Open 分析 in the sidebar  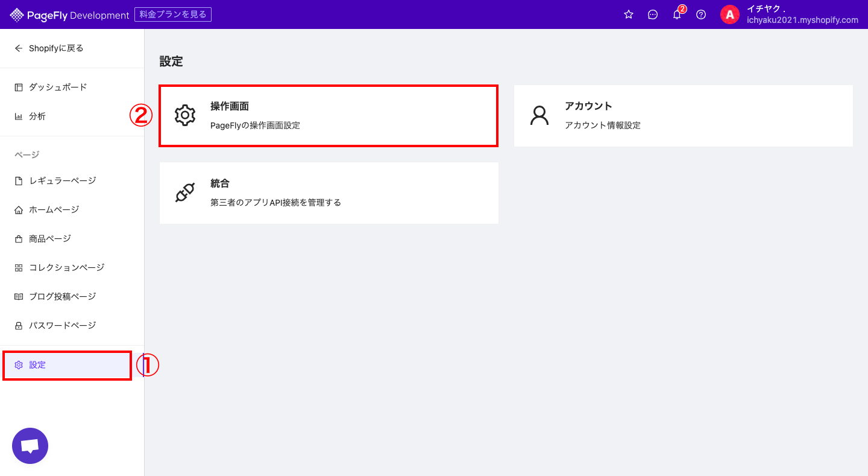coord(37,116)
